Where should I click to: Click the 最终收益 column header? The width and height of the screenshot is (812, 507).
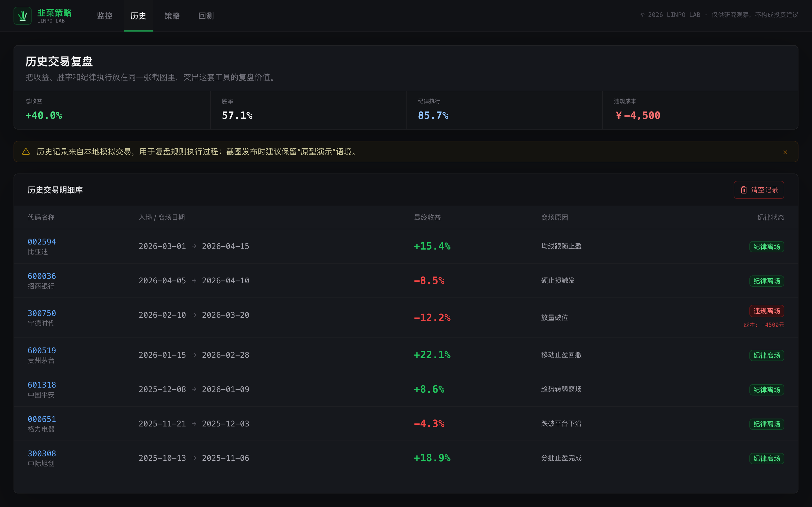(427, 217)
